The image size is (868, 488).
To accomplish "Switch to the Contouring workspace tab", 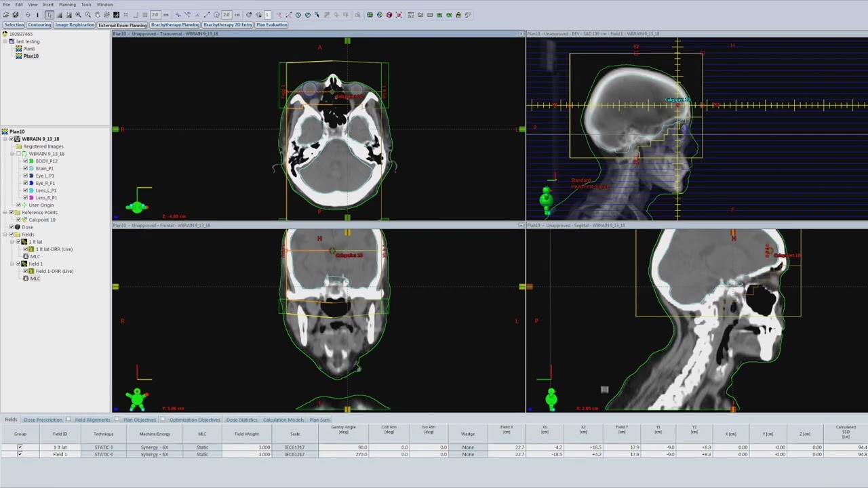I will point(39,25).
